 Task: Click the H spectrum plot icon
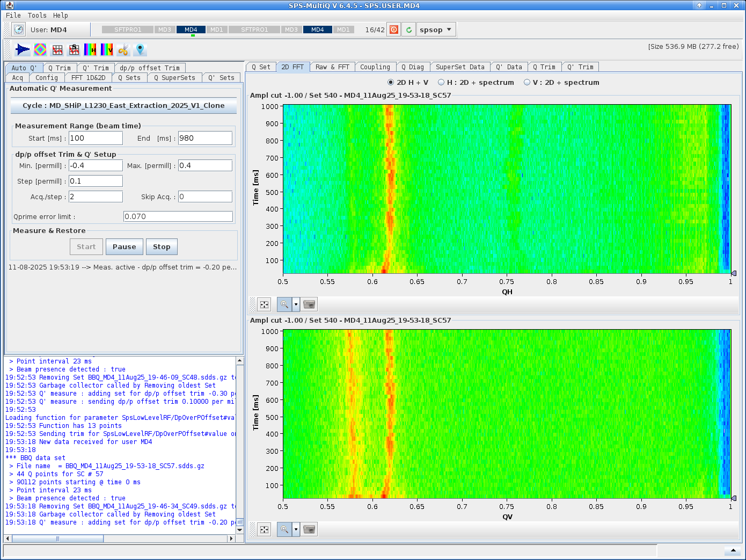(57, 49)
